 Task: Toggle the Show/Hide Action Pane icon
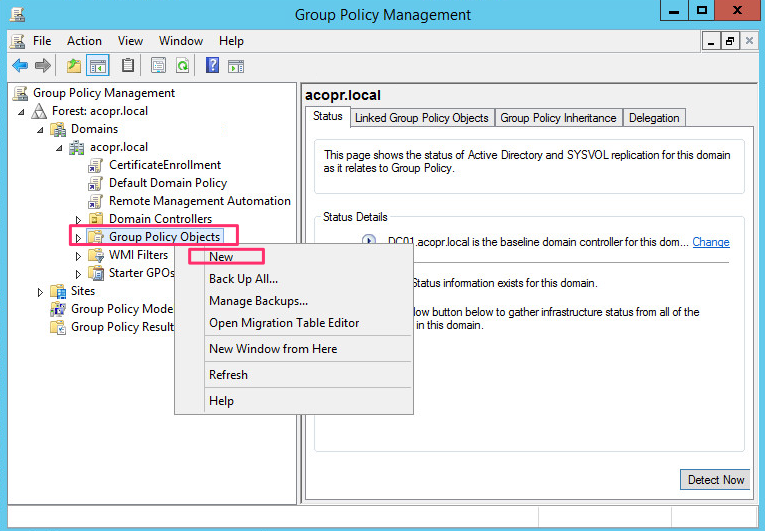click(x=236, y=66)
